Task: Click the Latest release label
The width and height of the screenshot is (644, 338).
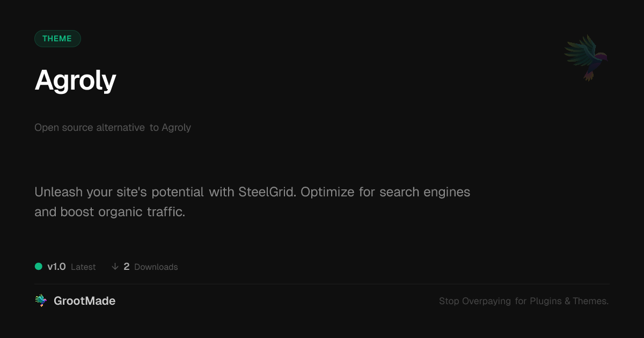Action: point(83,267)
